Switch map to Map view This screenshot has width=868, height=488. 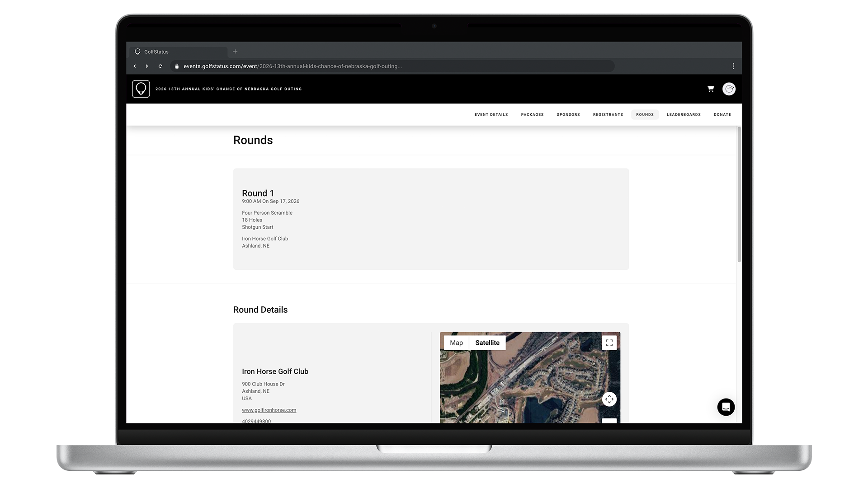[456, 343]
